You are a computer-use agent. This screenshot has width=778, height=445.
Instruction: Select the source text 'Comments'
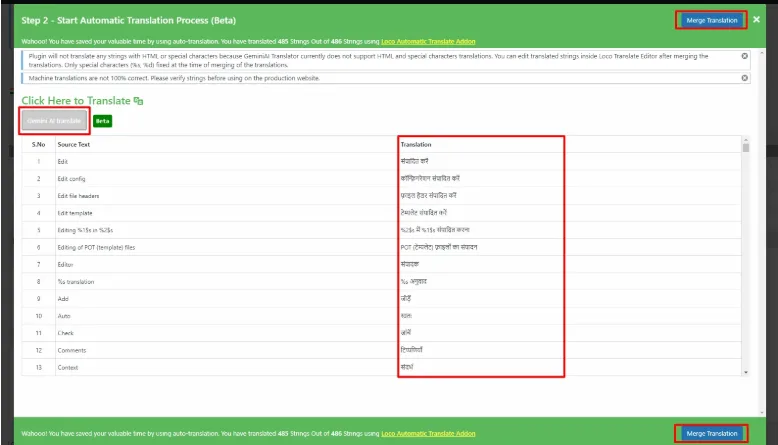71,350
